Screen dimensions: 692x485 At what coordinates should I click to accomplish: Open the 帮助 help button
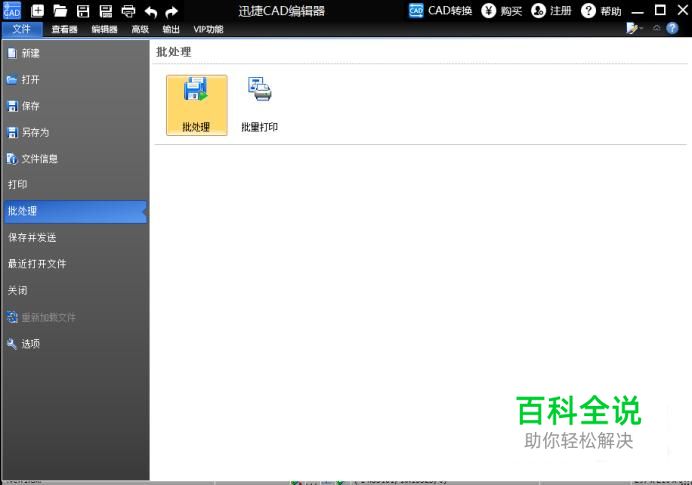601,11
